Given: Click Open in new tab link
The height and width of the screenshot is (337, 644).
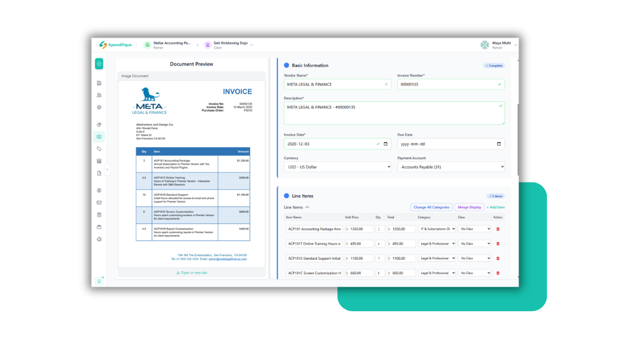Looking at the screenshot, I should point(192,273).
